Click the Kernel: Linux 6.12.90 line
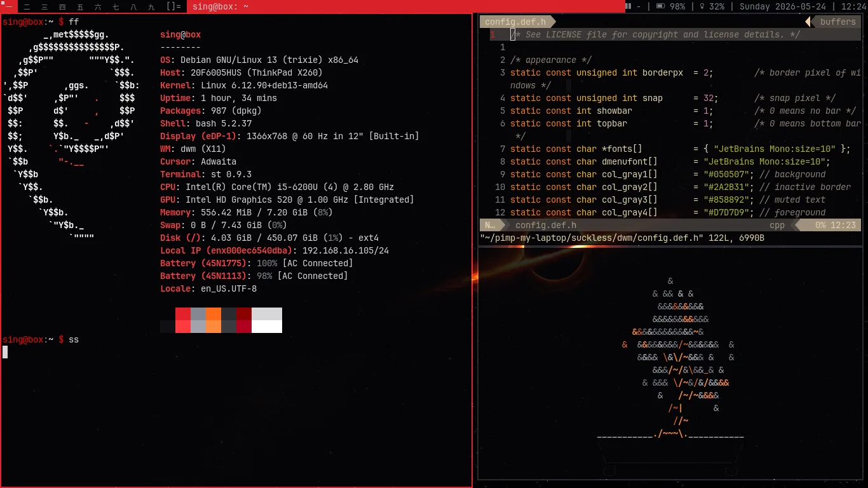This screenshot has height=488, width=868. pyautogui.click(x=244, y=85)
